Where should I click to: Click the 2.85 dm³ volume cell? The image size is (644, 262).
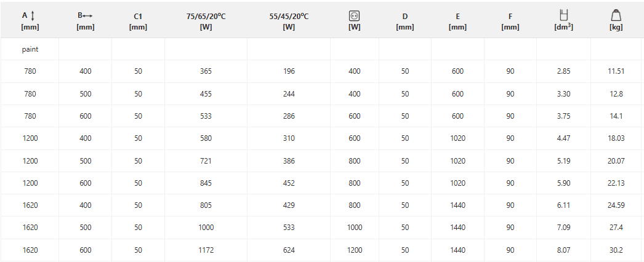point(563,71)
